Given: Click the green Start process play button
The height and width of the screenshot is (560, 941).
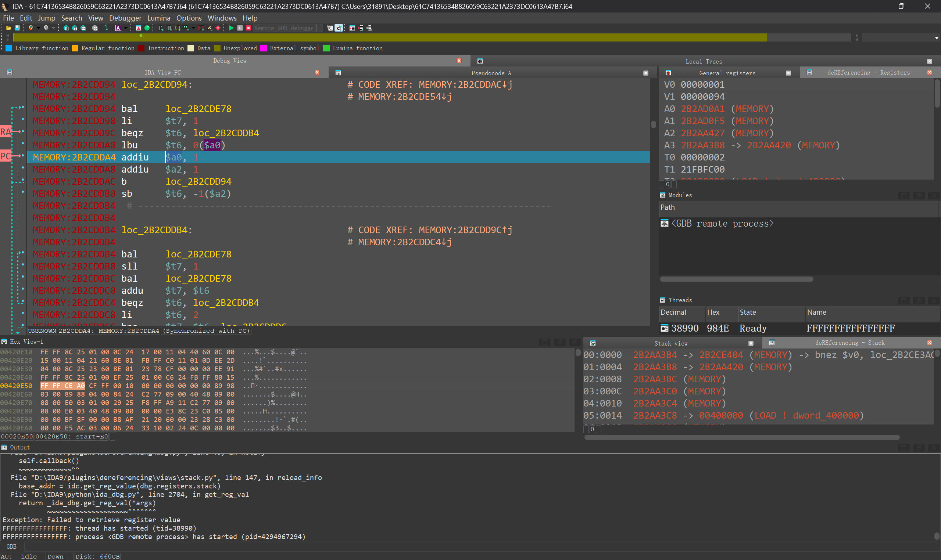Looking at the screenshot, I should pos(232,28).
